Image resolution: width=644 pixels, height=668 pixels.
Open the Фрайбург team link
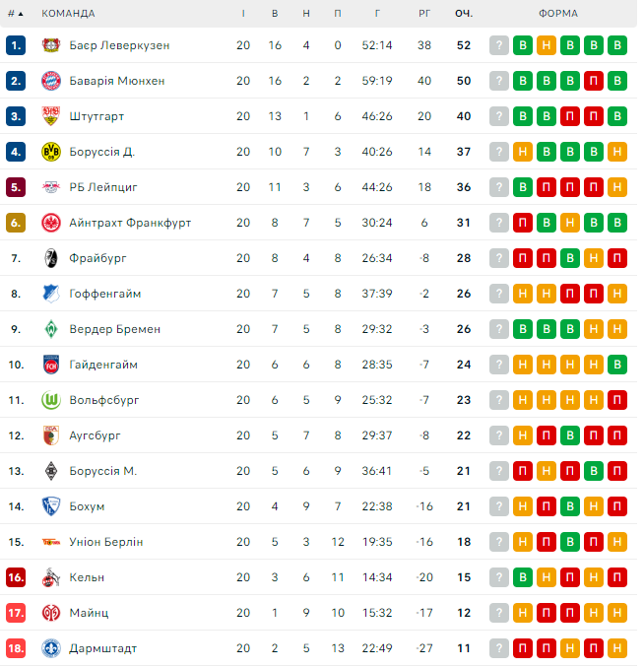[98, 258]
